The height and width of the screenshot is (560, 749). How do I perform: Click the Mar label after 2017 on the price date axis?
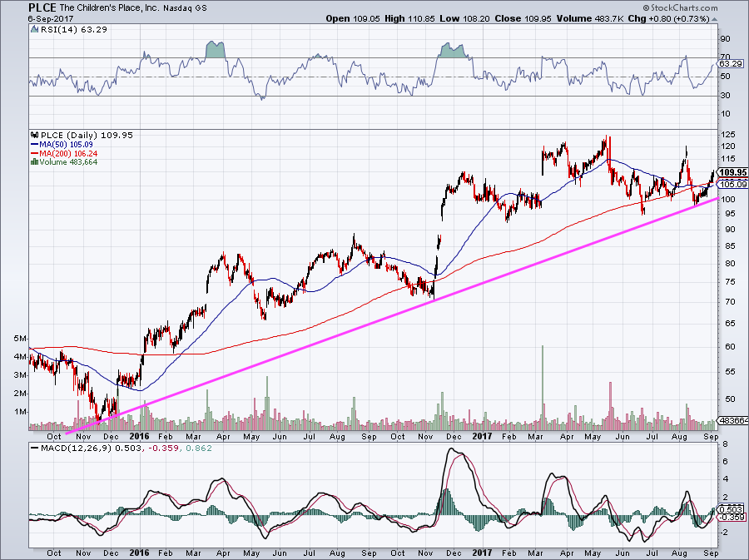click(x=537, y=436)
